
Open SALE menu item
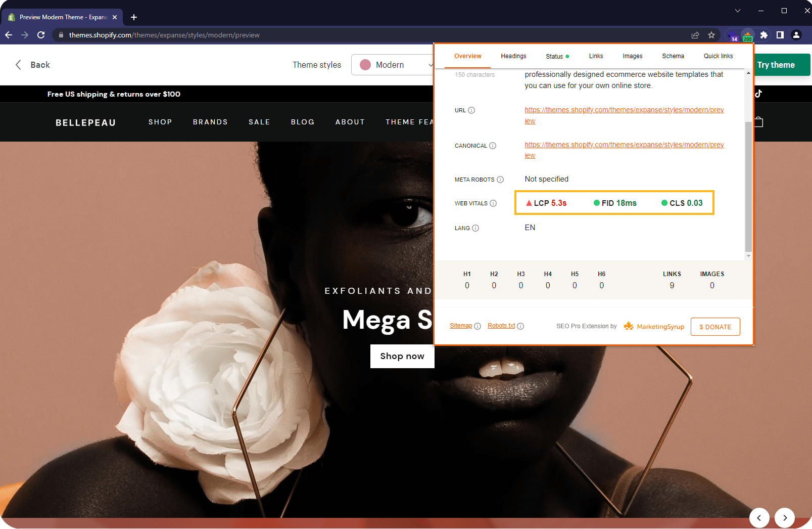tap(259, 122)
